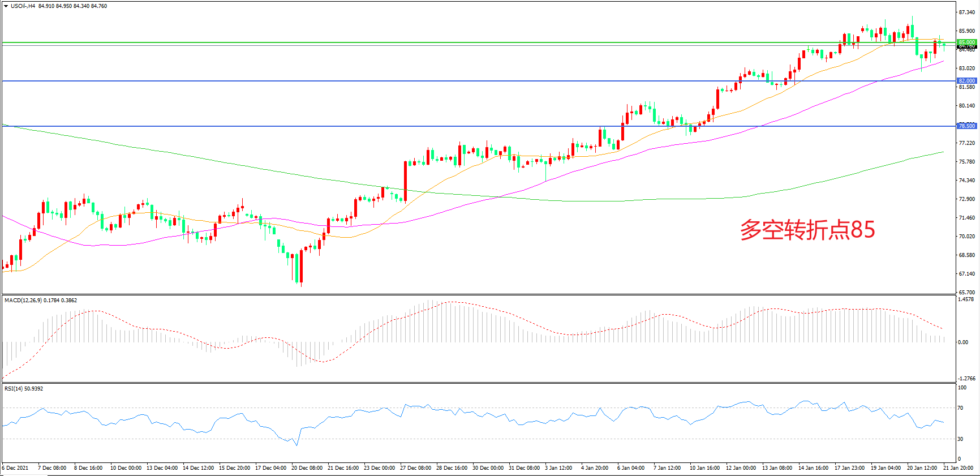Click the 70 level on RSI scale
980x476 pixels.
click(x=960, y=408)
